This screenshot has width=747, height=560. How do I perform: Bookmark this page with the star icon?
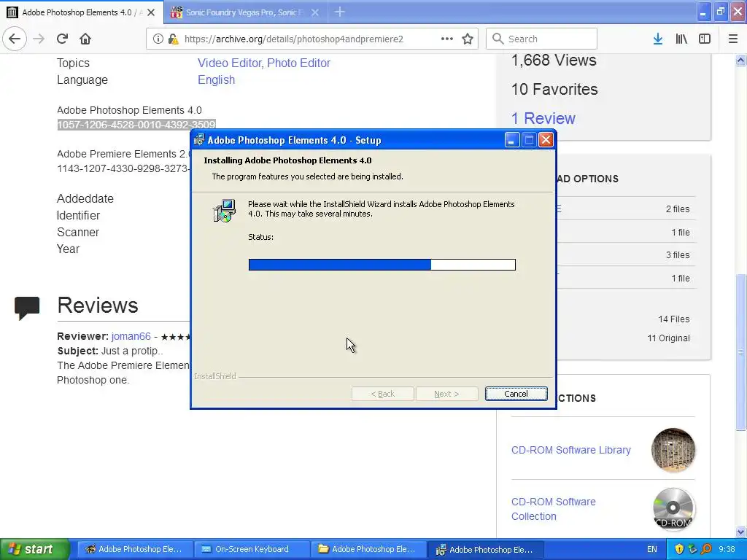click(x=468, y=39)
